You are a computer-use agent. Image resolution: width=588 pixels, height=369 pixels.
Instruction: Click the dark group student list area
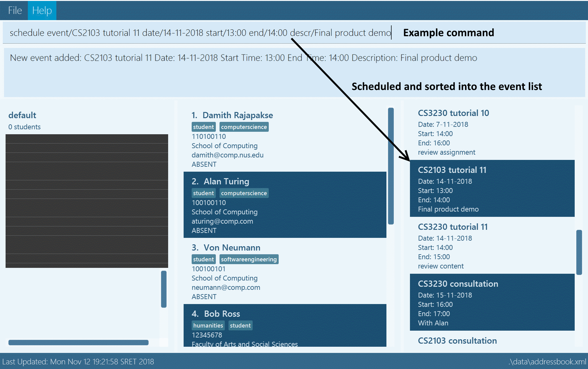(87, 201)
